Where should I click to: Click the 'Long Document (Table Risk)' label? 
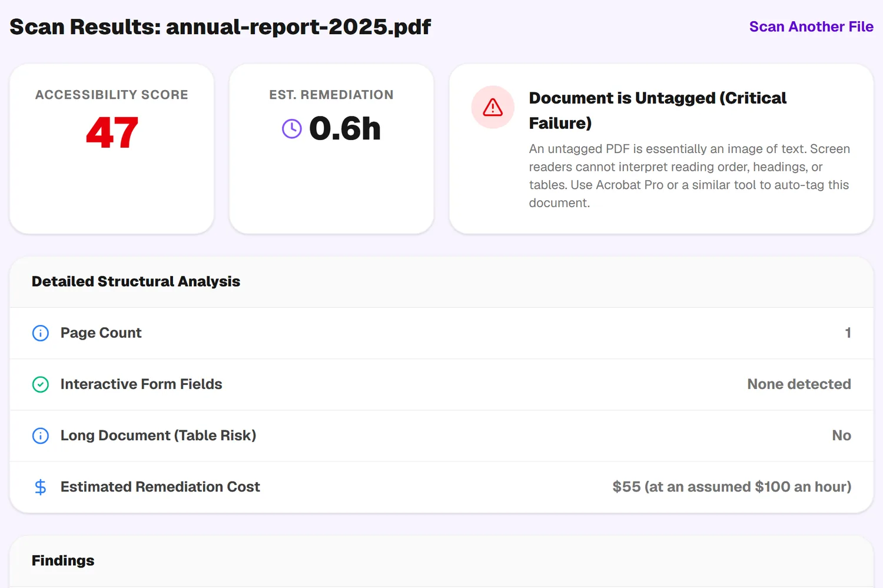point(158,436)
